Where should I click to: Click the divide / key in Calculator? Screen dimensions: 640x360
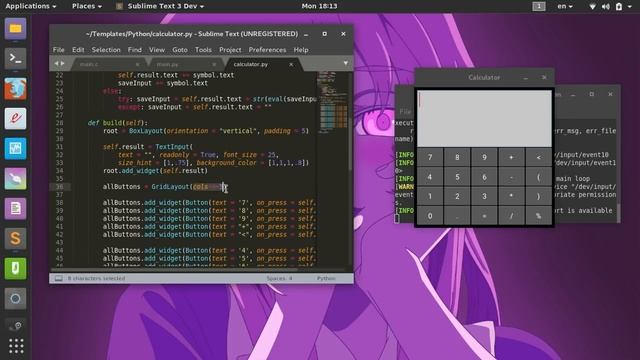(511, 216)
